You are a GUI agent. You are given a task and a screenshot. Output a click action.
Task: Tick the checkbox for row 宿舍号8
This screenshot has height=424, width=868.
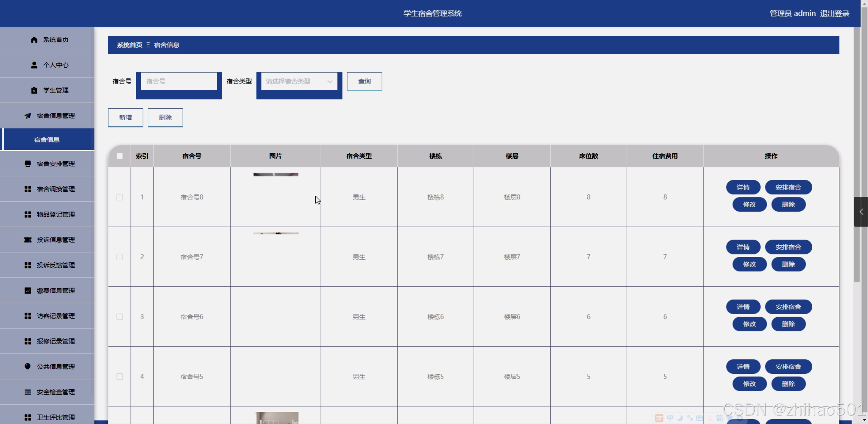[x=120, y=197]
